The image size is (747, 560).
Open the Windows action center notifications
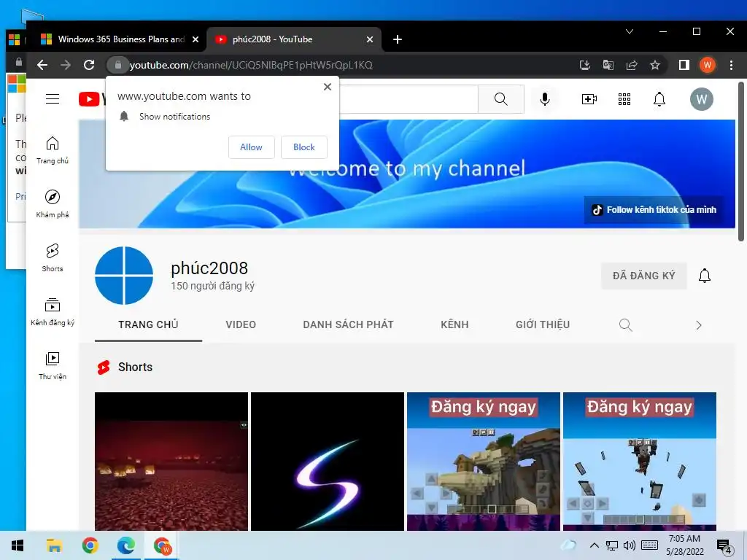click(724, 546)
